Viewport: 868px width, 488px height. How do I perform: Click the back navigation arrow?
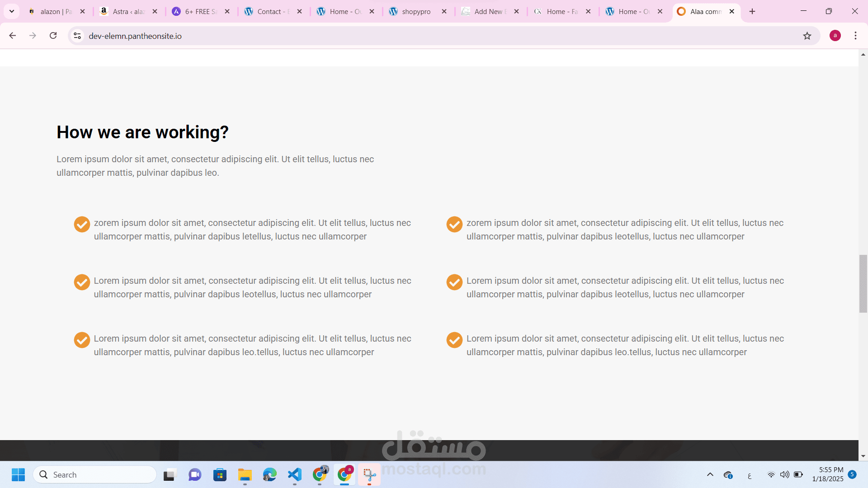click(x=13, y=36)
